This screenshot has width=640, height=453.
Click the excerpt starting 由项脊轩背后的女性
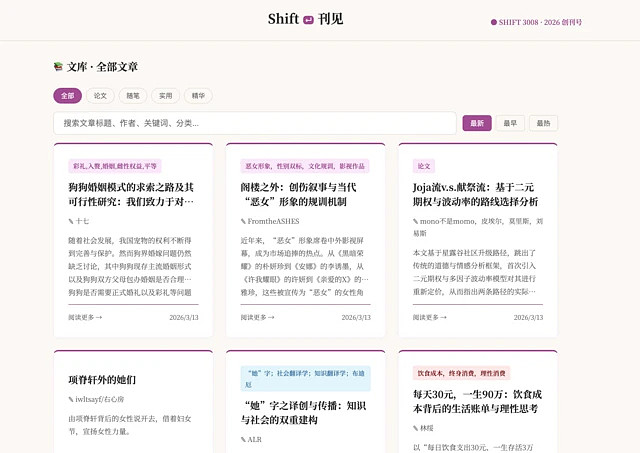130,425
